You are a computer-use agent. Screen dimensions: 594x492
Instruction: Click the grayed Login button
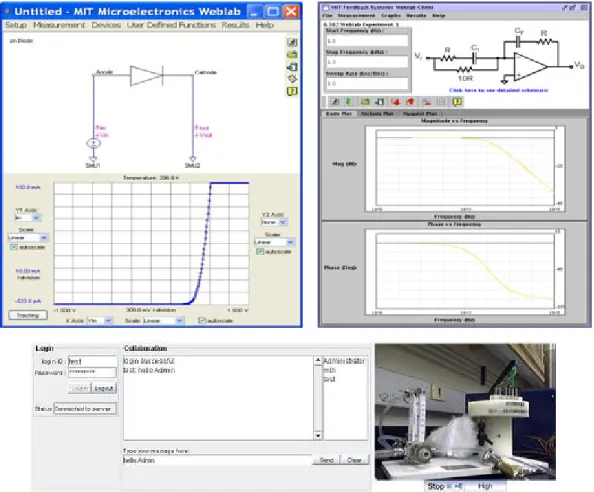(80, 388)
